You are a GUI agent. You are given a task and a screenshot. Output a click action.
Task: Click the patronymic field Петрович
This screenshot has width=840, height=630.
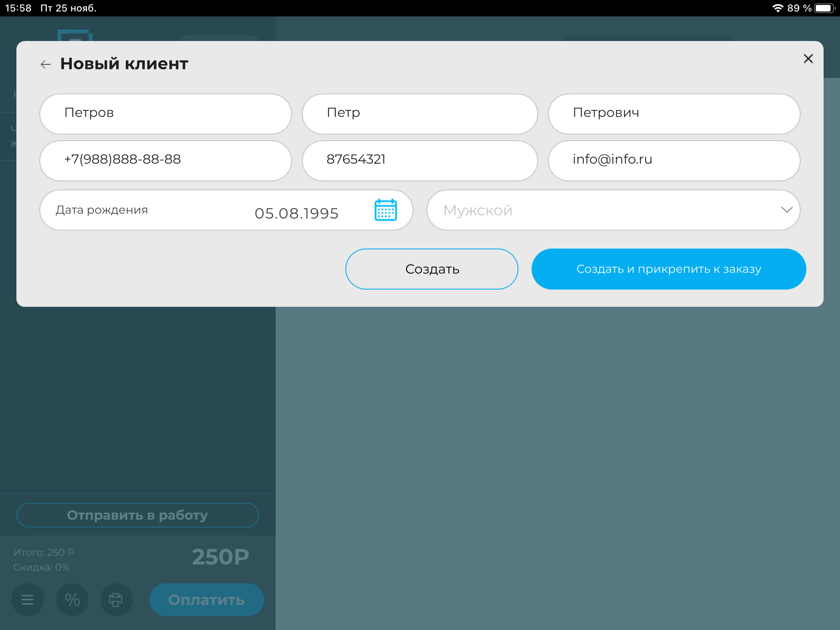pos(673,114)
